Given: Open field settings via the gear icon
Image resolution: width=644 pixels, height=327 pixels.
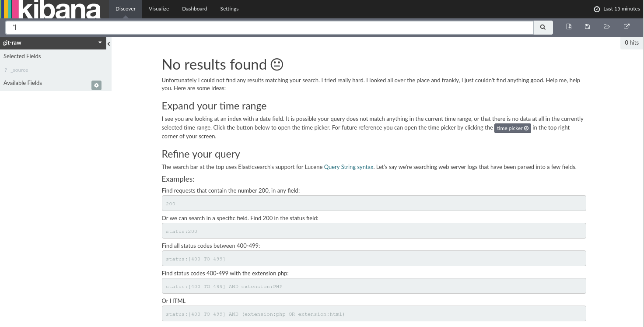Looking at the screenshot, I should [x=96, y=85].
